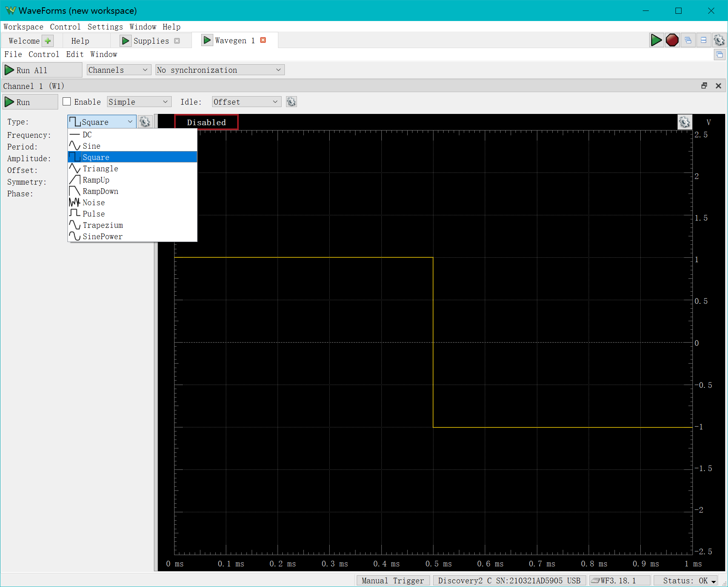Image resolution: width=728 pixels, height=587 pixels.
Task: Open the Wavegen Edit menu
Action: 75,54
